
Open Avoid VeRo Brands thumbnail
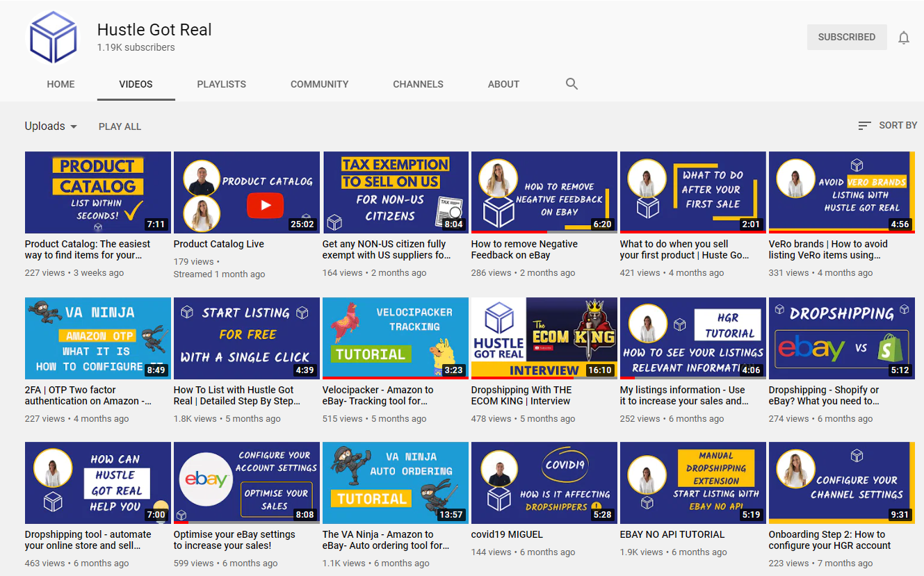[x=842, y=192]
